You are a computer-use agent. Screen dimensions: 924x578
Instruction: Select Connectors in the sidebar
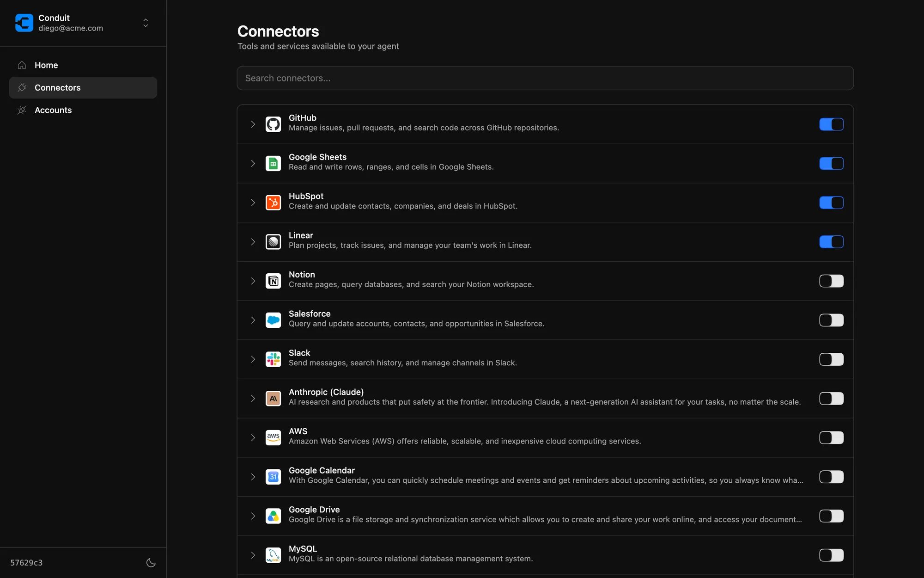[x=83, y=87]
